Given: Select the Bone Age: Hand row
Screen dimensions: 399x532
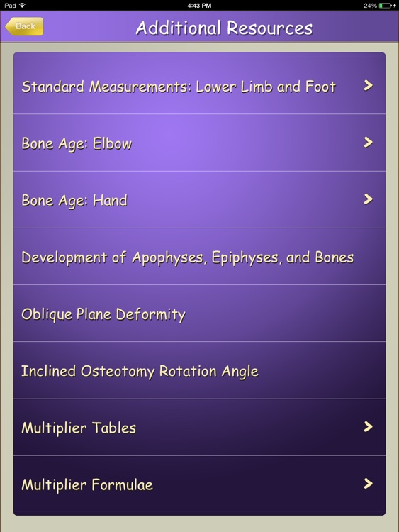Looking at the screenshot, I should 199,199.
